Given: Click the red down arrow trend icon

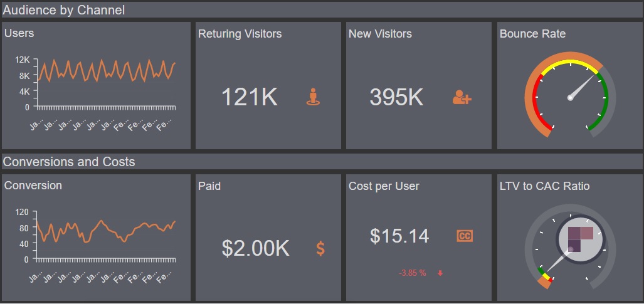Looking at the screenshot, I should pos(440,273).
